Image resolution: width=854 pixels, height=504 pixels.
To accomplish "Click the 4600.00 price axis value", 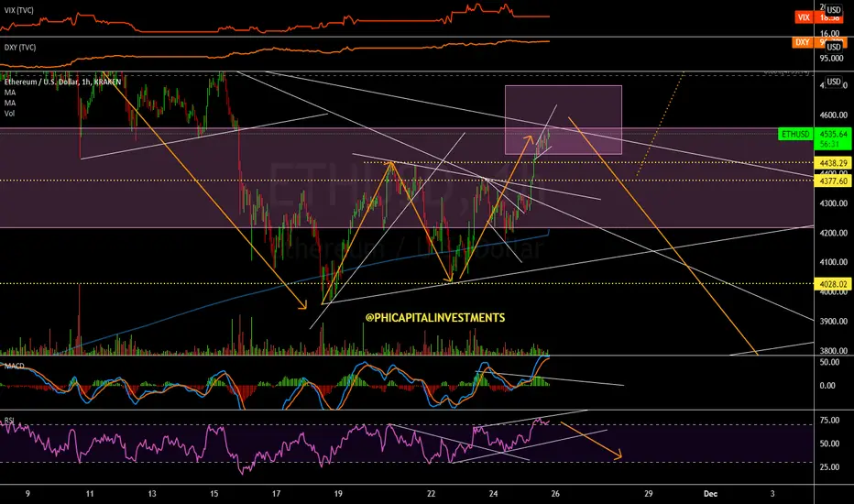I will pos(833,115).
